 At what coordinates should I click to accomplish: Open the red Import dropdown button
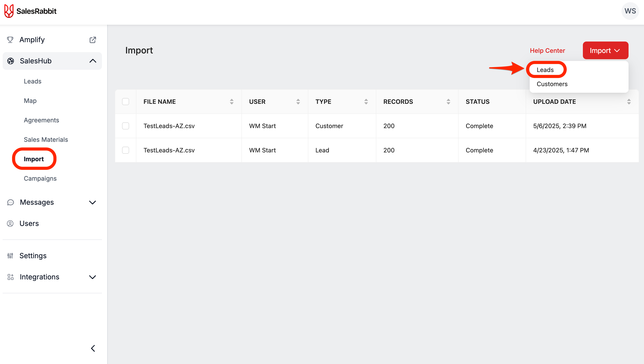coord(605,51)
